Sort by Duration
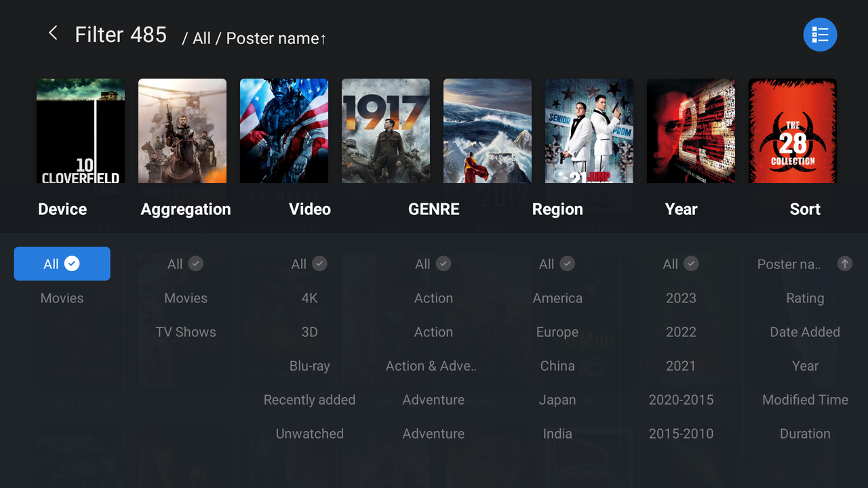The image size is (868, 488). [805, 433]
